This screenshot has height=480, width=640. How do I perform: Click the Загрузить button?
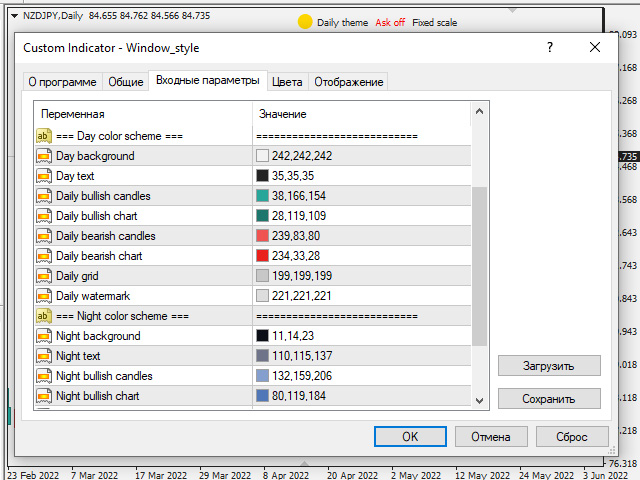549,366
